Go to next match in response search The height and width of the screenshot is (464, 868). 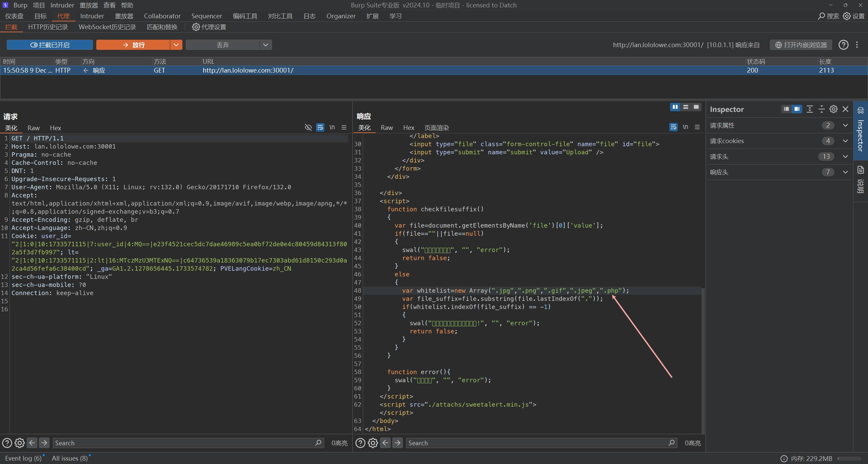pos(397,443)
